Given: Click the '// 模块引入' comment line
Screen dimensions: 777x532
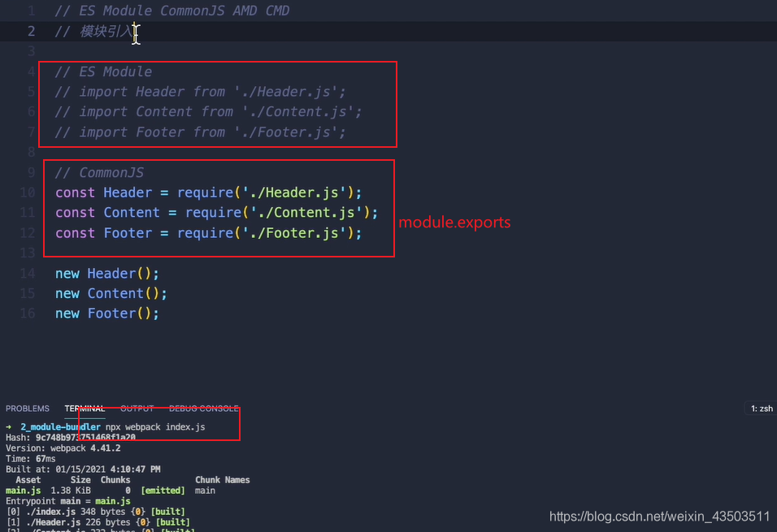Looking at the screenshot, I should (94, 31).
